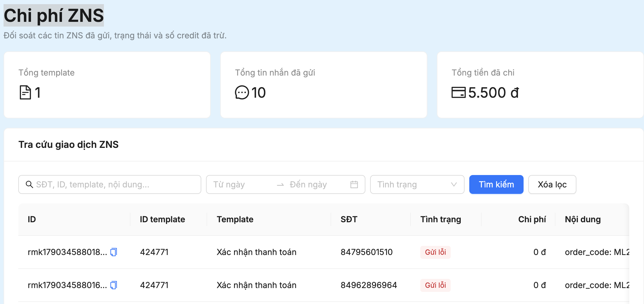Click the 5.500 đ total spent value
This screenshot has width=644, height=304.
pos(493,92)
